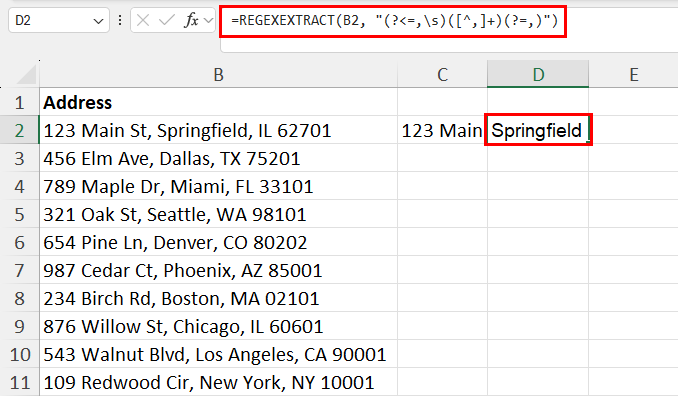
Task: Select row 2 header
Action: 19,131
